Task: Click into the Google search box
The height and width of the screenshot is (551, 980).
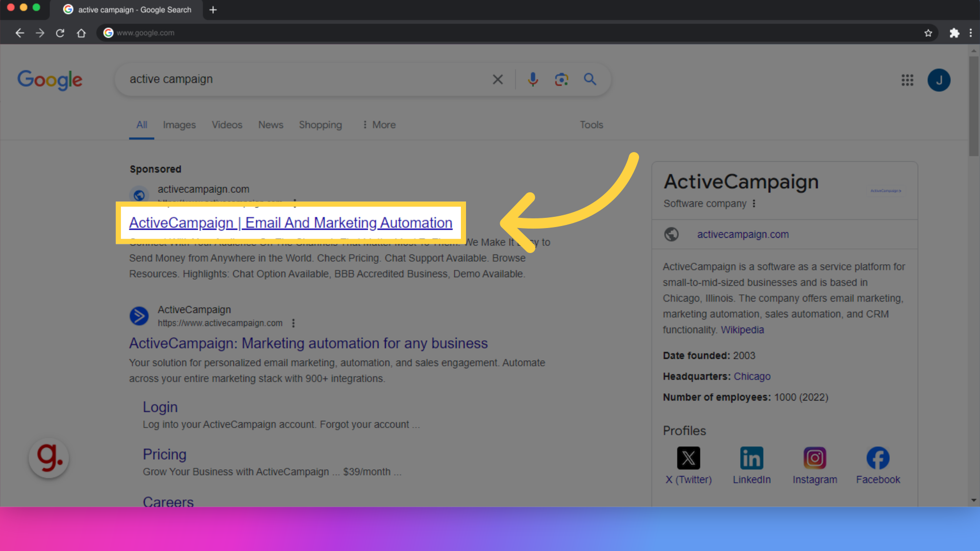Action: point(306,79)
